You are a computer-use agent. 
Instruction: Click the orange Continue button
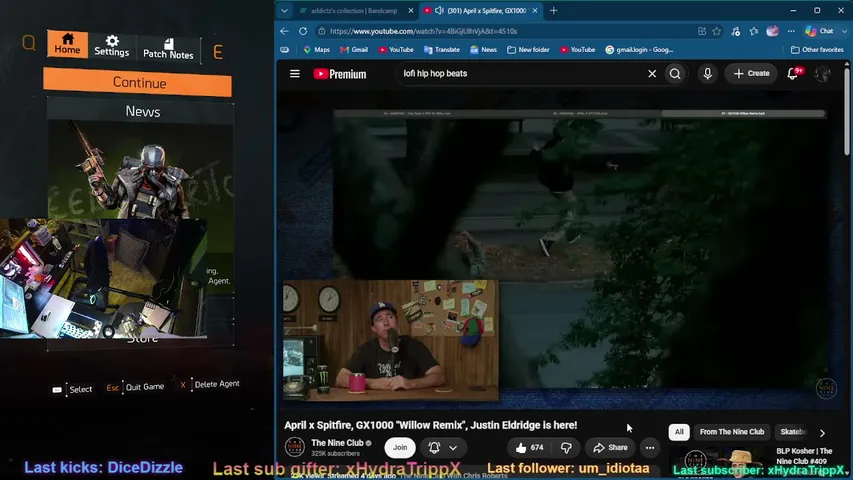pos(138,82)
